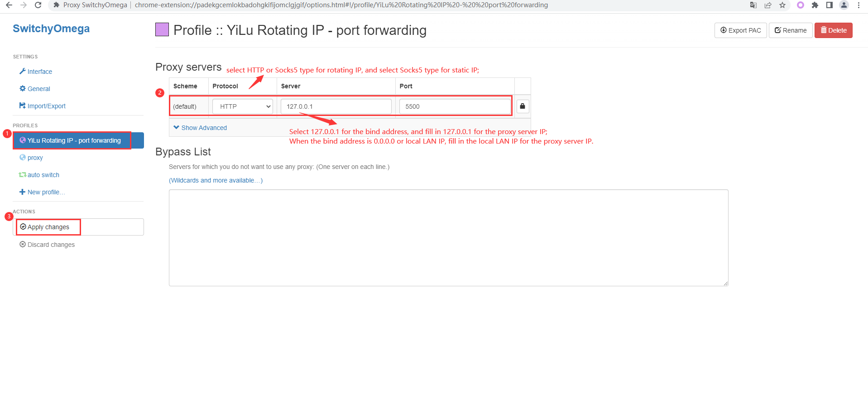Open the Protocol HTTP dropdown
868x419 pixels.
[243, 106]
